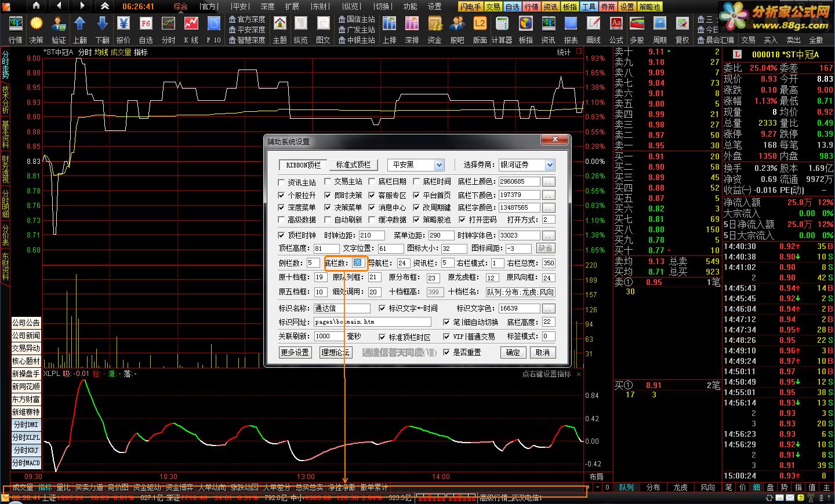The height and width of the screenshot is (504, 835).
Task: Enable the 底栏日期 checkbox
Action: (372, 181)
